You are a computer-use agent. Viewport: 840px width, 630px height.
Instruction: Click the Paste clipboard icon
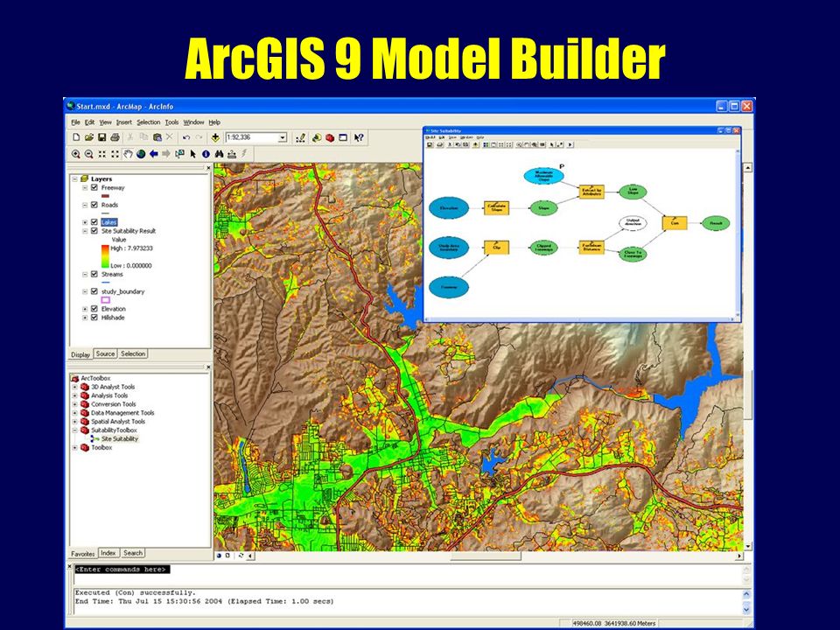(157, 137)
